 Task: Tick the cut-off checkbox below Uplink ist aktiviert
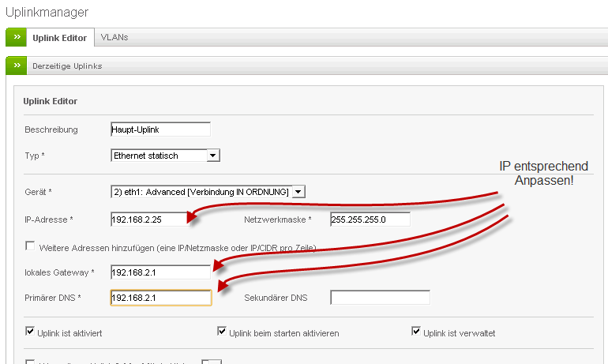30,362
